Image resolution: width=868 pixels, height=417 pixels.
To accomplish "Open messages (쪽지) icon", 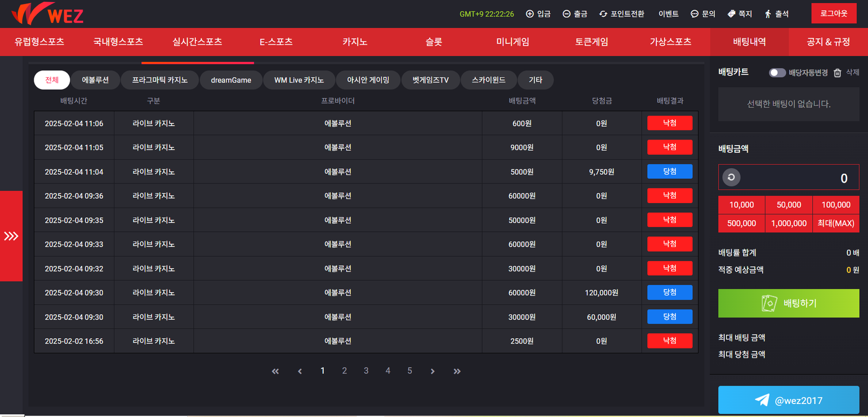I will point(731,14).
